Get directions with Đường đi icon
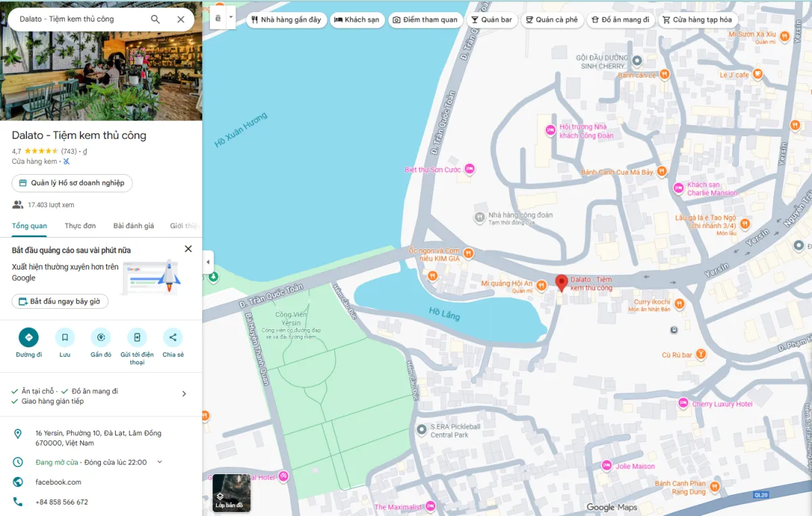The image size is (812, 516). (x=29, y=337)
